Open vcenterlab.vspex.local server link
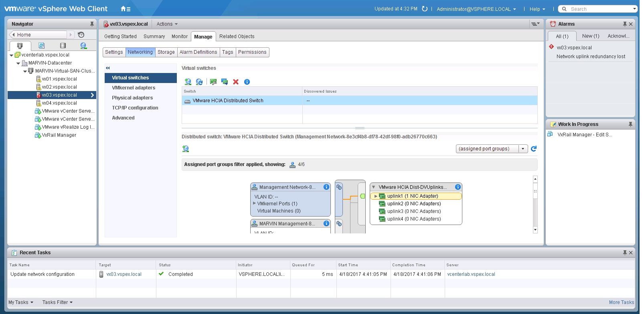The width and height of the screenshot is (644, 314). point(471,274)
